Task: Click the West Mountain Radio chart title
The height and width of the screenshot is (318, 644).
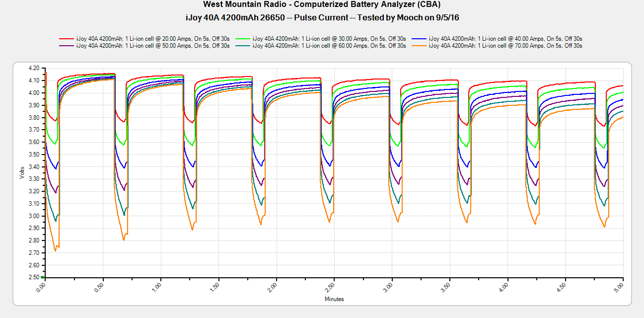Action: [322, 4]
